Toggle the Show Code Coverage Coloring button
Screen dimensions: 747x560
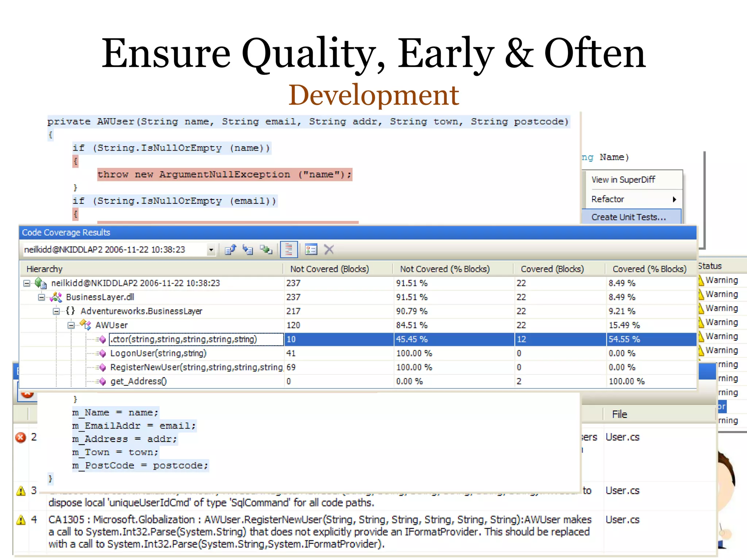coord(289,250)
